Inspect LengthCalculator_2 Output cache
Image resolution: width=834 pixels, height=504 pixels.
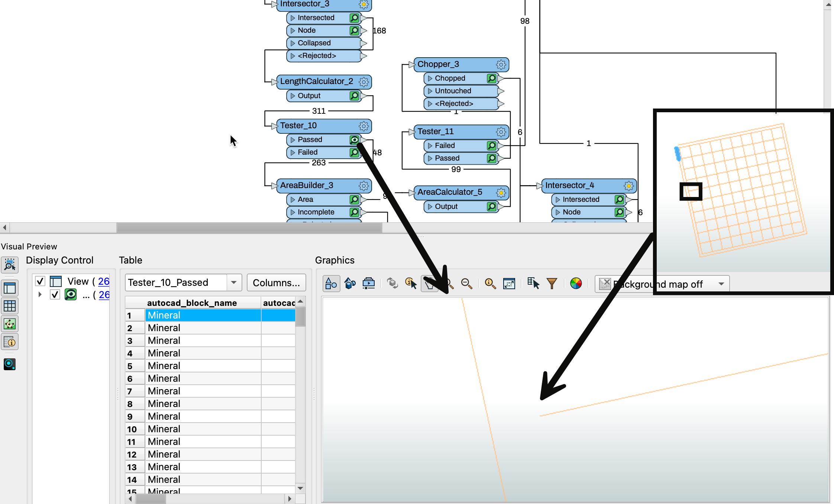pos(355,96)
